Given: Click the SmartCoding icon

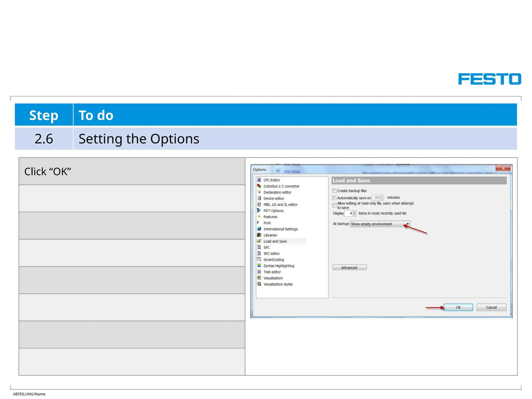Looking at the screenshot, I should [x=259, y=260].
